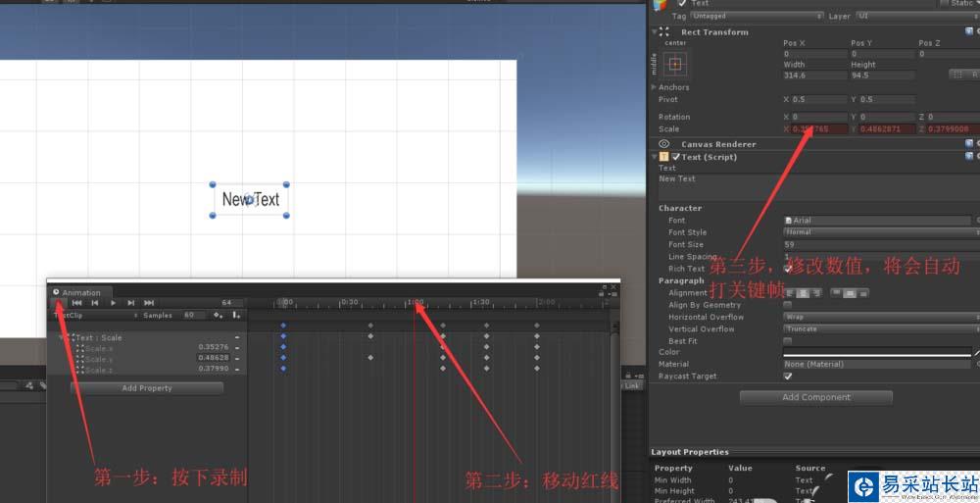This screenshot has height=503, width=980.
Task: Open the Font Style dropdown
Action: pos(881,232)
